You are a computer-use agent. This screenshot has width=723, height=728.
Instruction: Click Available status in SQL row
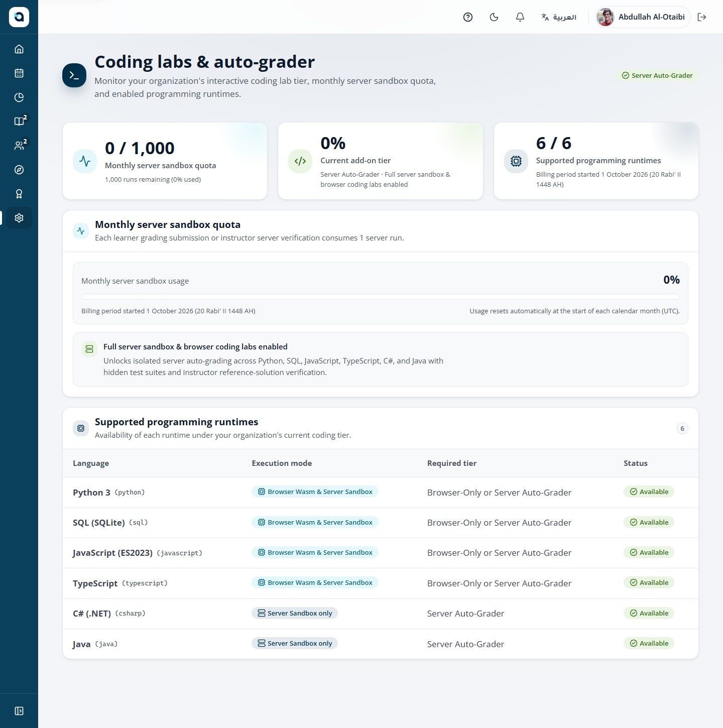(649, 522)
